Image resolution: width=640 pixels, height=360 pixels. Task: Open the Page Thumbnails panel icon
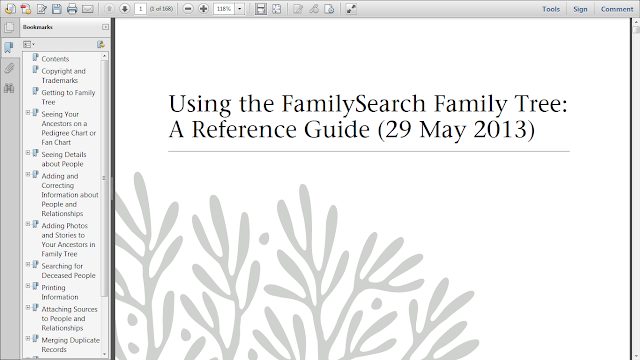point(9,28)
